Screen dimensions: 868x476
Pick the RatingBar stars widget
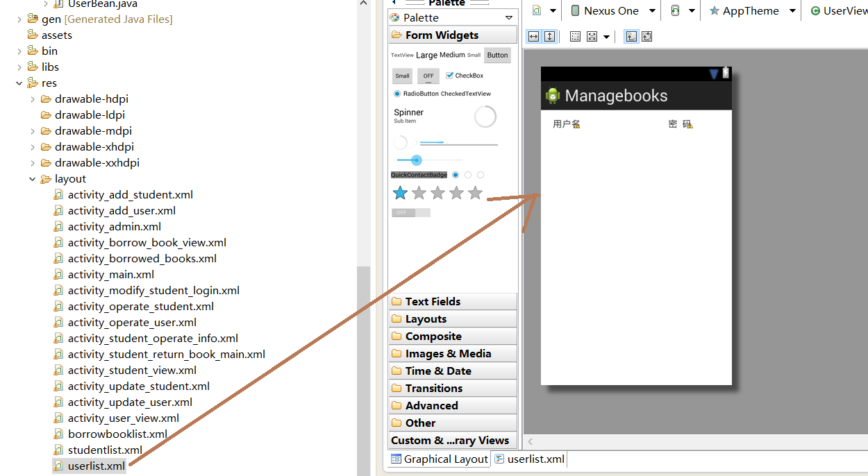[x=437, y=193]
